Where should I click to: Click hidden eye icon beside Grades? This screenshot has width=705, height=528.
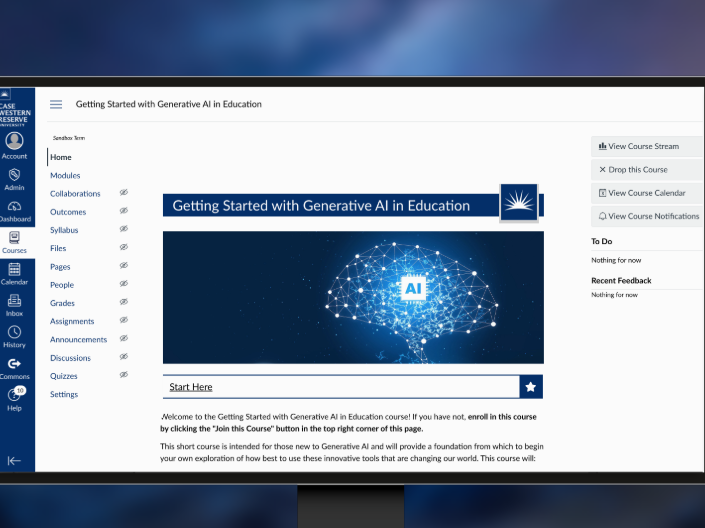point(124,302)
